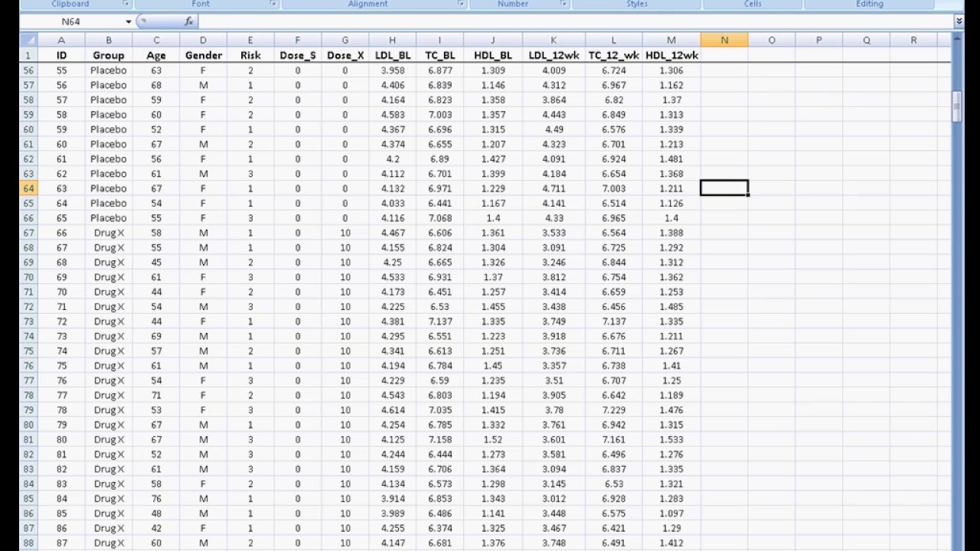Screen dimensions: 980x551
Task: Select column P header
Action: 819,40
